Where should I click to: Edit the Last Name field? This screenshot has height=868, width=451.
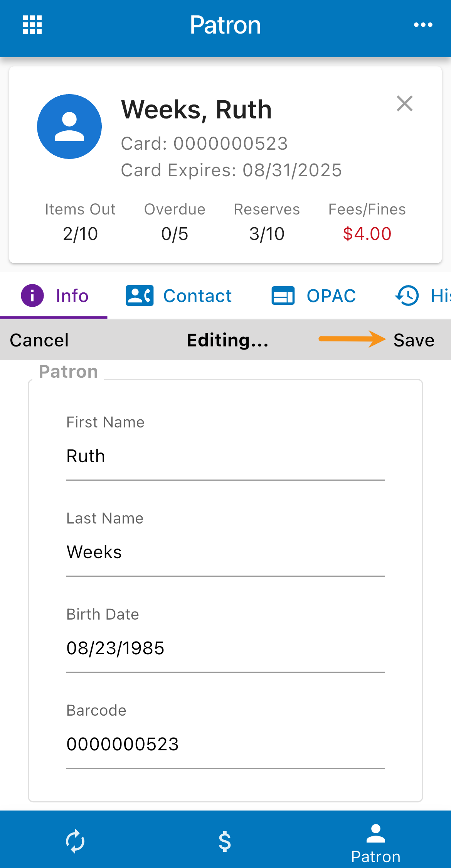pyautogui.click(x=225, y=552)
